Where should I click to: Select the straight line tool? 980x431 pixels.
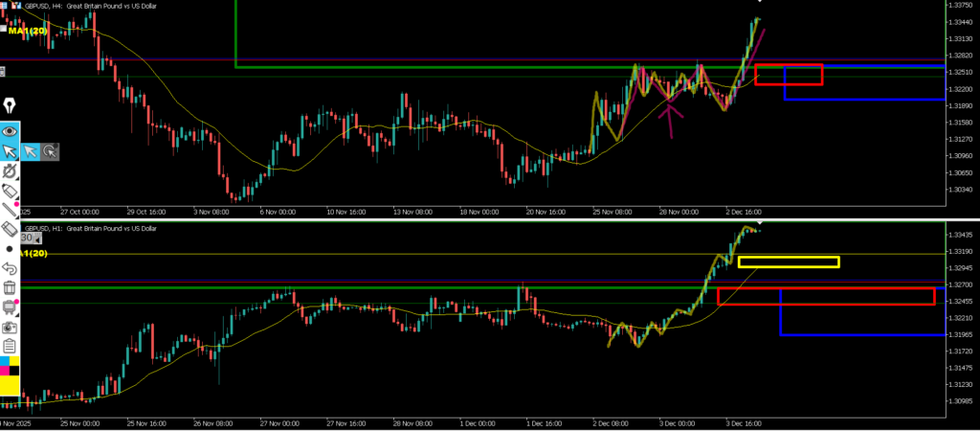pyautogui.click(x=10, y=210)
